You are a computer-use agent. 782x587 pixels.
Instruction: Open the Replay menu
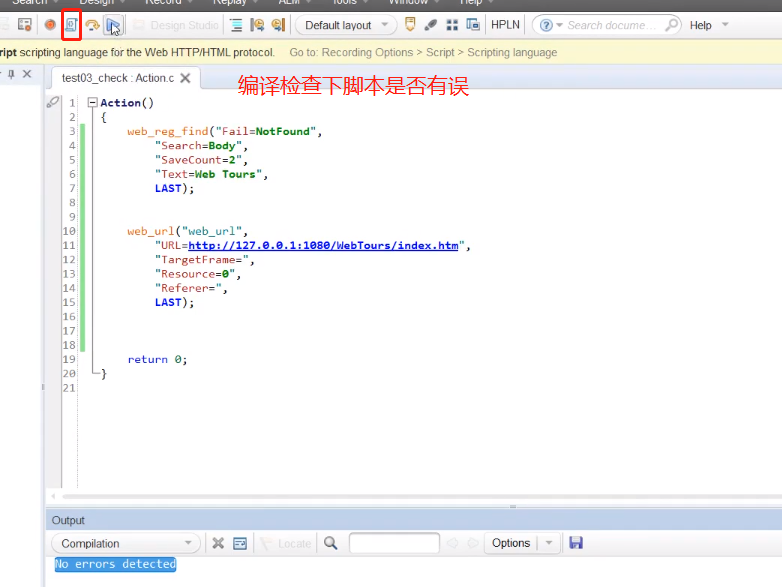click(229, 2)
